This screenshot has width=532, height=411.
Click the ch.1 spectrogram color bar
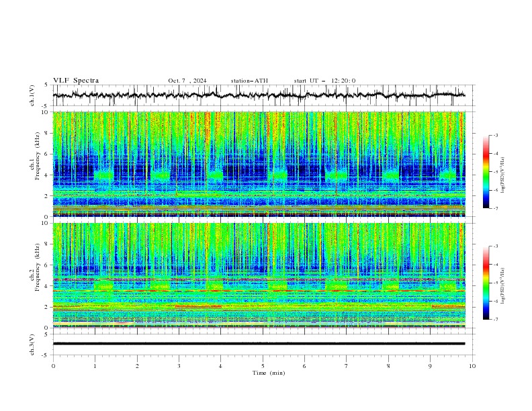486,171
